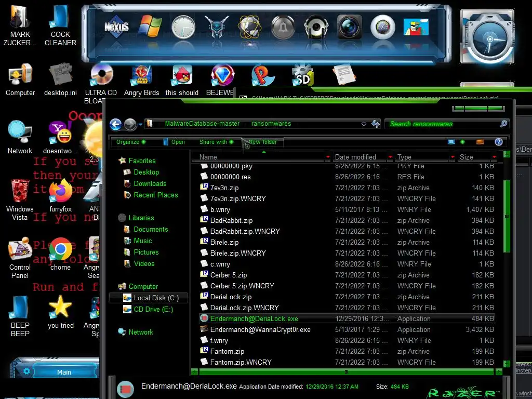Open the Nexus logo in the dock

116,26
